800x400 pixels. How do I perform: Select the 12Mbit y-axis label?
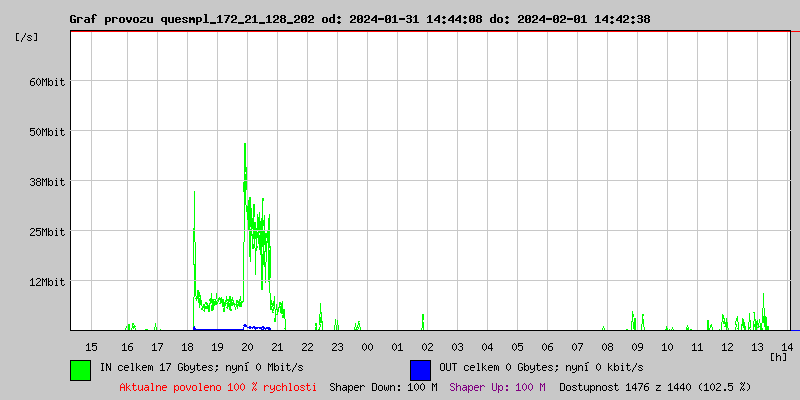click(46, 282)
